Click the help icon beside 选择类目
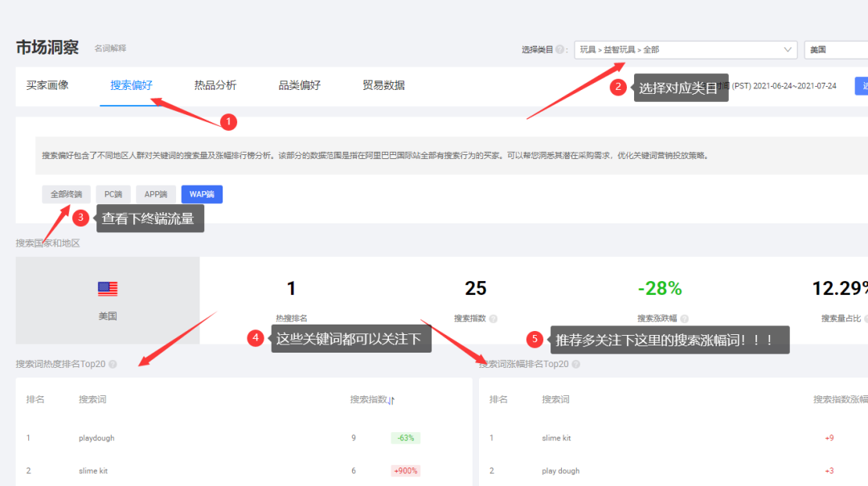Viewport: 868px width, 486px height. tap(559, 50)
